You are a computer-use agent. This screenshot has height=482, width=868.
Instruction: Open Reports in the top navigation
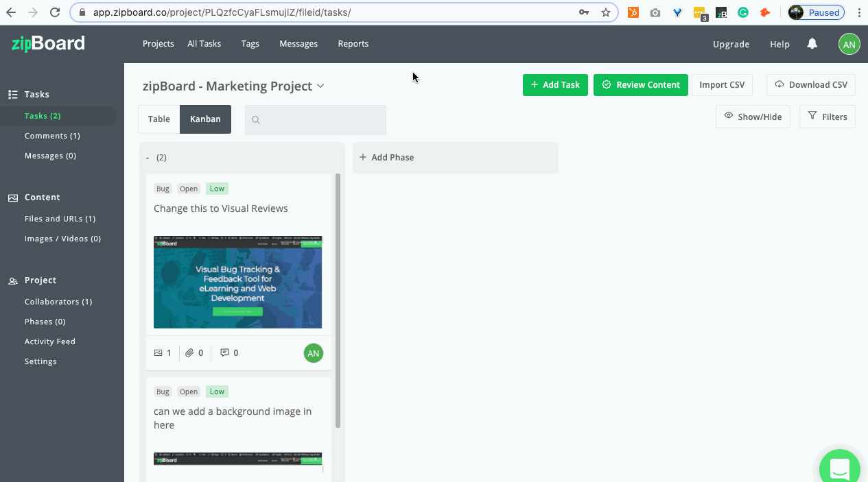point(353,44)
